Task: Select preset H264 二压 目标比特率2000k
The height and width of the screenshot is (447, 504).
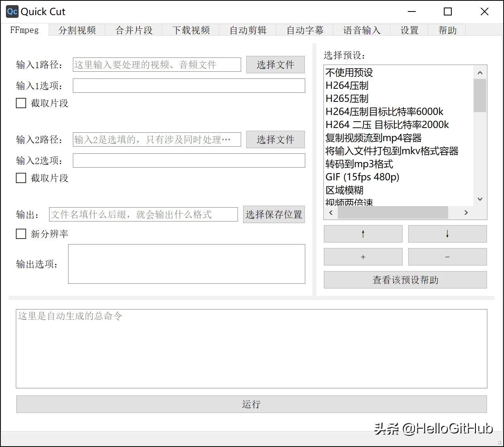Action: tap(399, 125)
